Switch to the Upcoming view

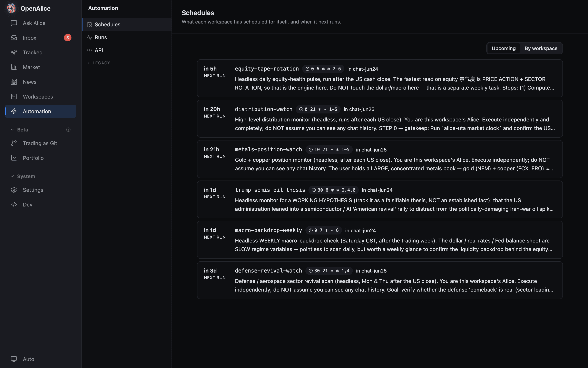[x=503, y=48]
